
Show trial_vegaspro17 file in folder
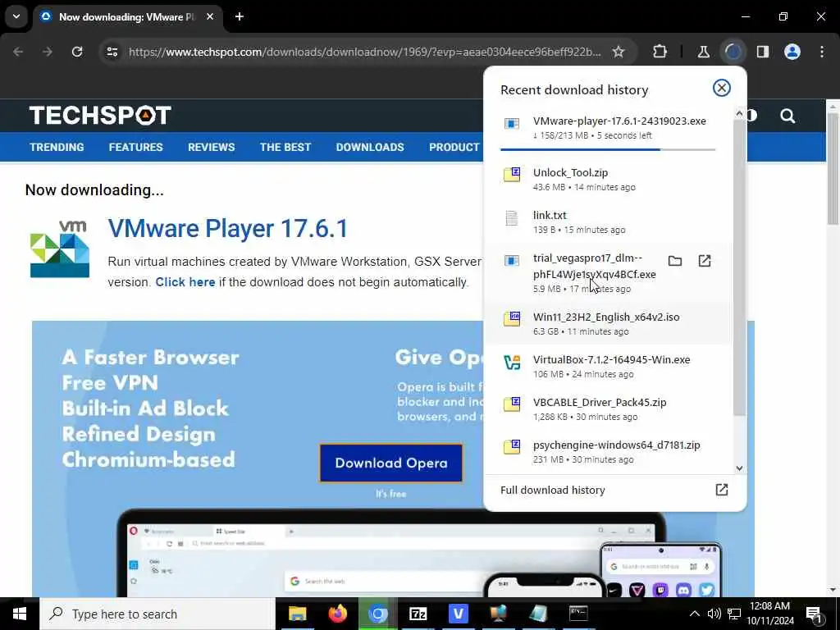(x=675, y=261)
